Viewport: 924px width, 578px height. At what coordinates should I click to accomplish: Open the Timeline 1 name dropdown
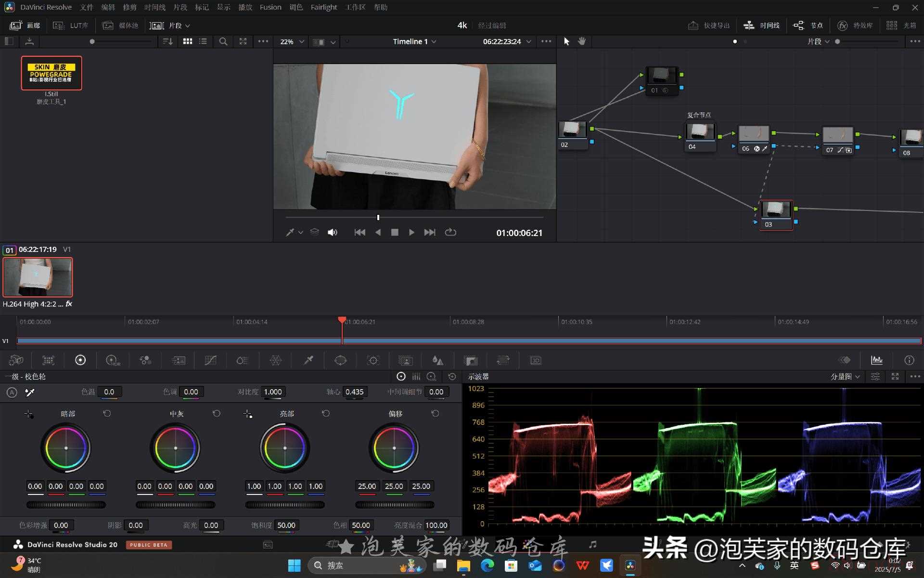(414, 41)
